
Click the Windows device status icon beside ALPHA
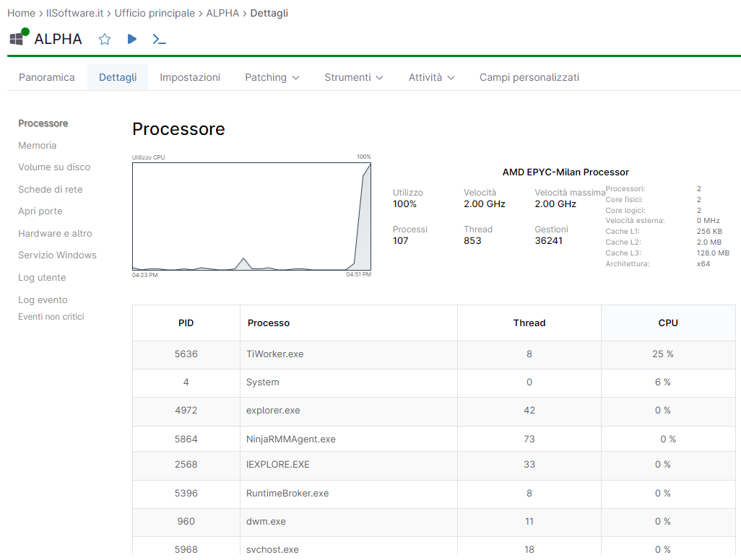click(19, 38)
